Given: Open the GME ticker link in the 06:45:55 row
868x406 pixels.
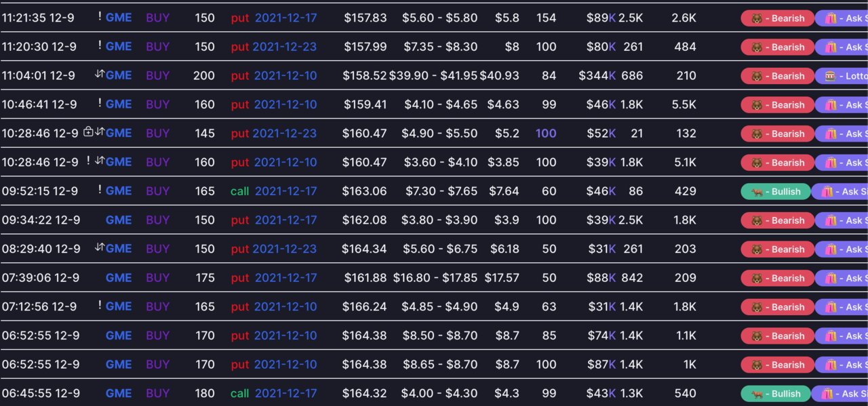Looking at the screenshot, I should [119, 393].
